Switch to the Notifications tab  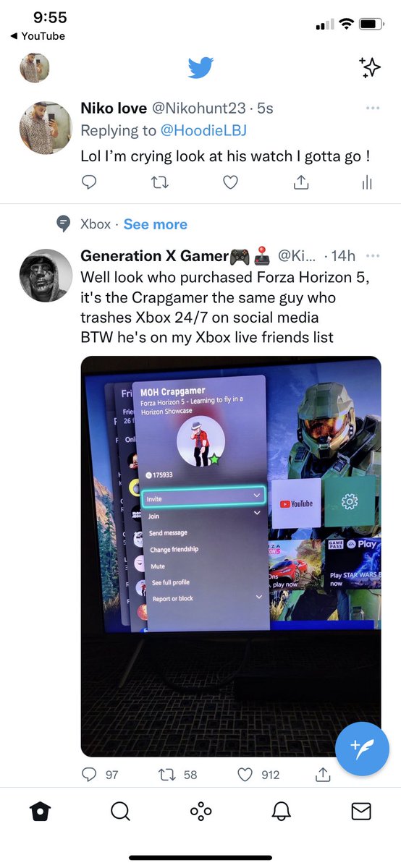(x=281, y=812)
